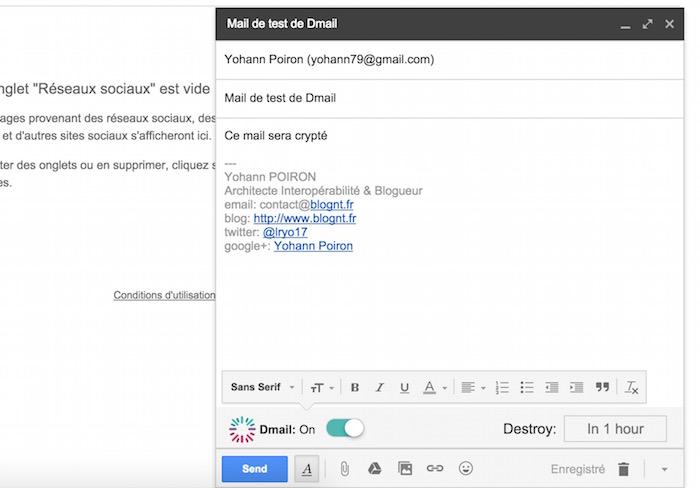Decrease the indent

552,388
